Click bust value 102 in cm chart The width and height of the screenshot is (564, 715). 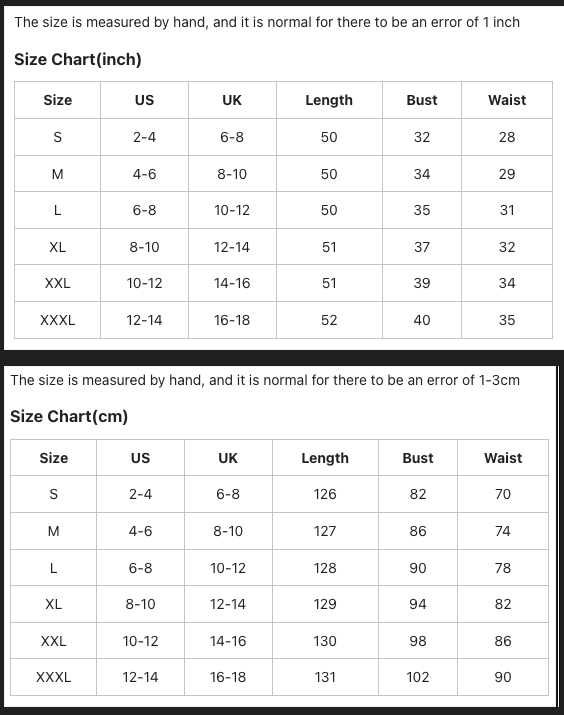point(418,677)
